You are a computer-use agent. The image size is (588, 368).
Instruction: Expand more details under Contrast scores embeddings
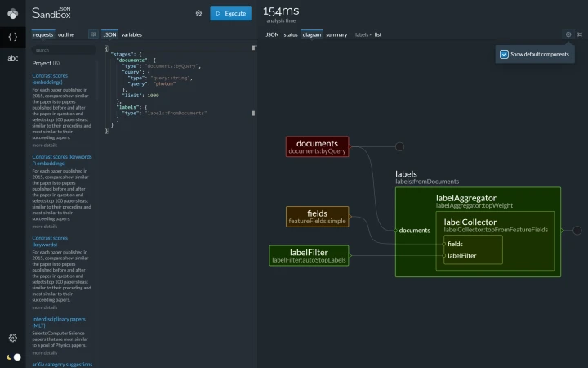pyautogui.click(x=45, y=146)
